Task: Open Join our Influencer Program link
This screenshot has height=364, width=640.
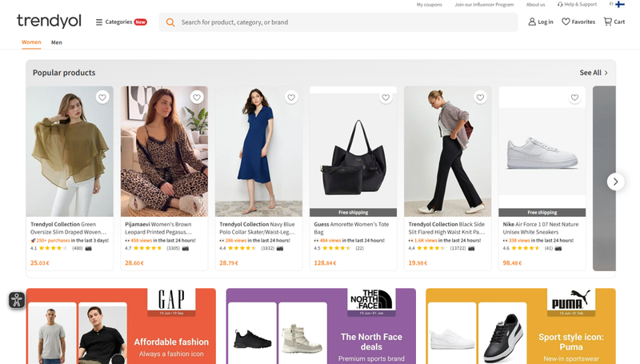Action: [484, 5]
